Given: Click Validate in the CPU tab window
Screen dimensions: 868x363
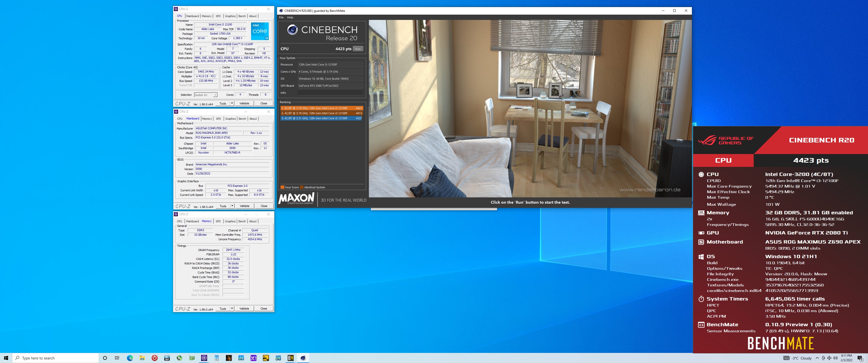Looking at the screenshot, I should [244, 103].
